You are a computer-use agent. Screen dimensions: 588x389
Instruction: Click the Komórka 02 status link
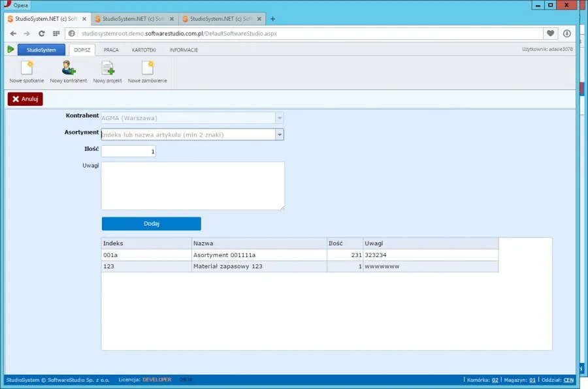pyautogui.click(x=495, y=380)
